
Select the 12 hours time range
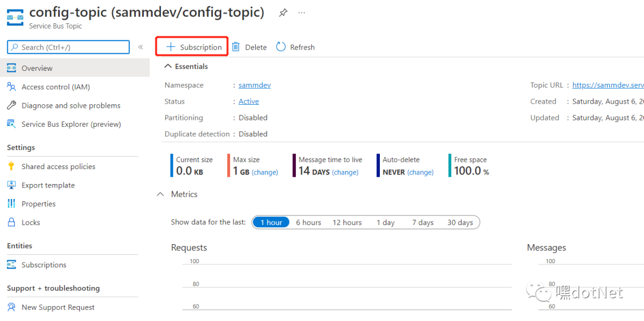(x=347, y=223)
